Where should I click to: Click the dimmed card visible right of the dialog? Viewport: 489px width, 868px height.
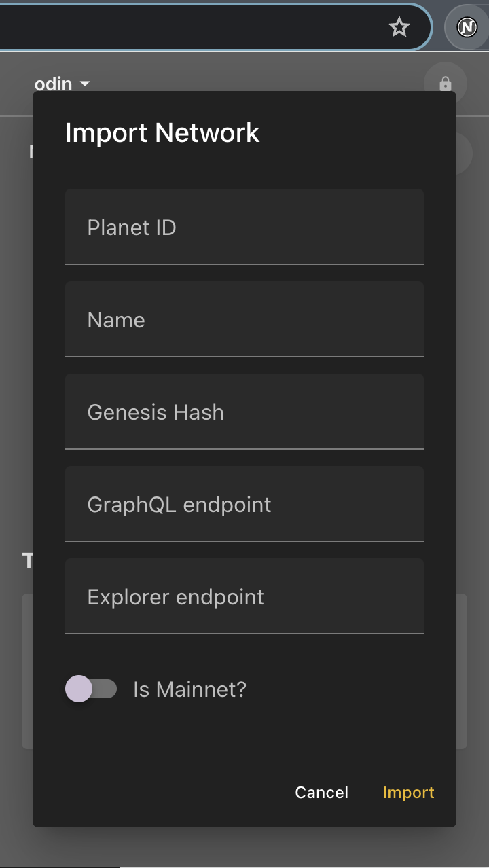pos(462,671)
